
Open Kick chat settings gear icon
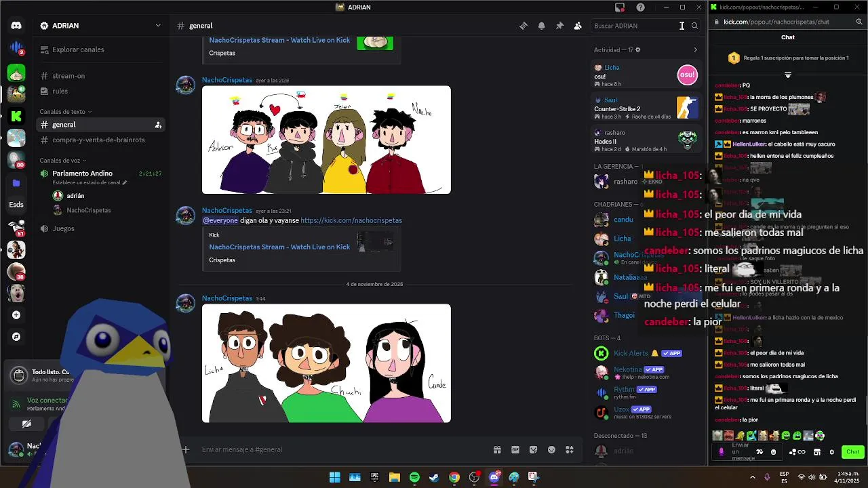pyautogui.click(x=832, y=452)
